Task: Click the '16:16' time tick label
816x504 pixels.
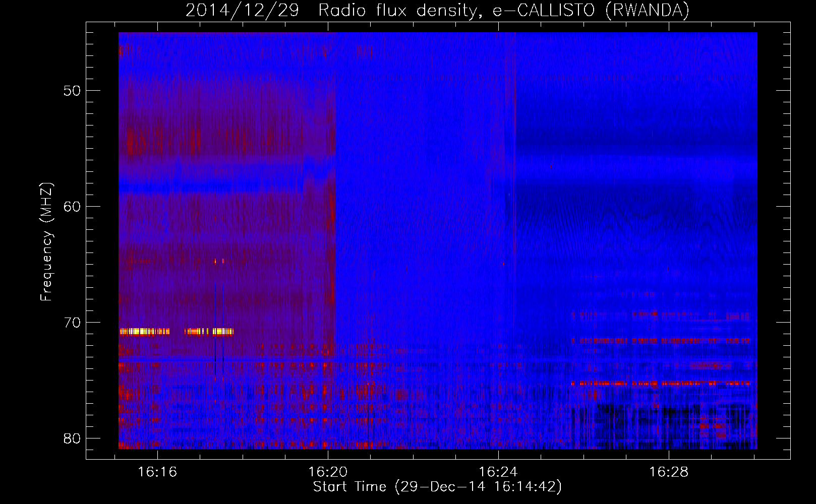Action: pos(158,472)
